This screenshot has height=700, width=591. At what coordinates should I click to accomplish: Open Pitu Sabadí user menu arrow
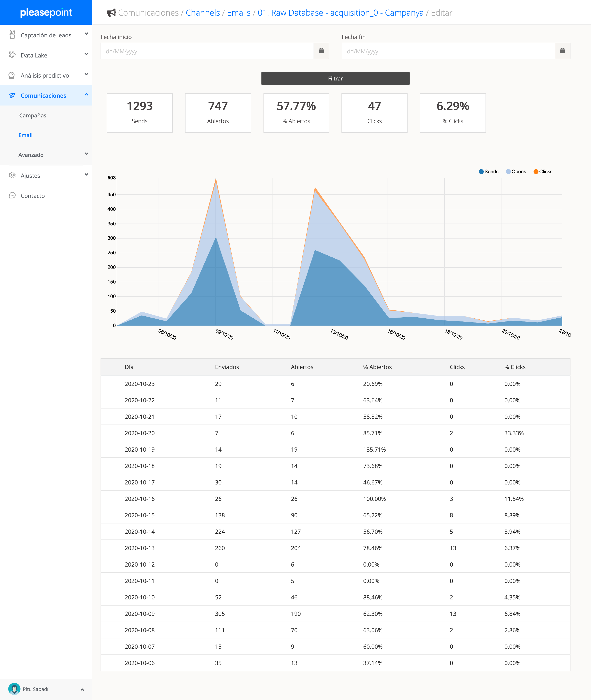(x=82, y=690)
